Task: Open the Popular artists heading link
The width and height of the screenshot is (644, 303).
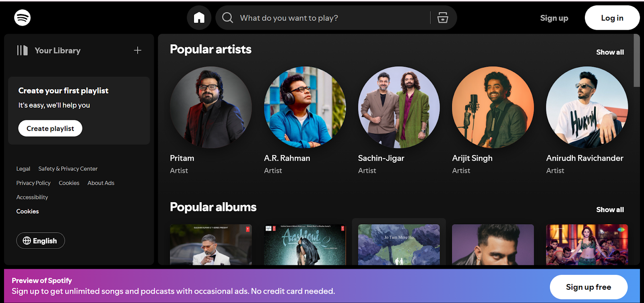Action: point(211,49)
